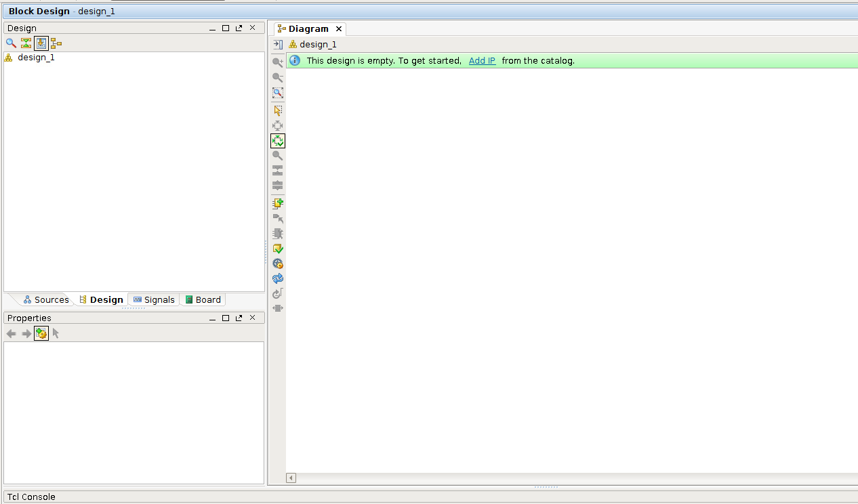Viewport: 858px width, 504px height.
Task: Click the grey search magnifier in diagram toolbar
Action: coord(278,156)
